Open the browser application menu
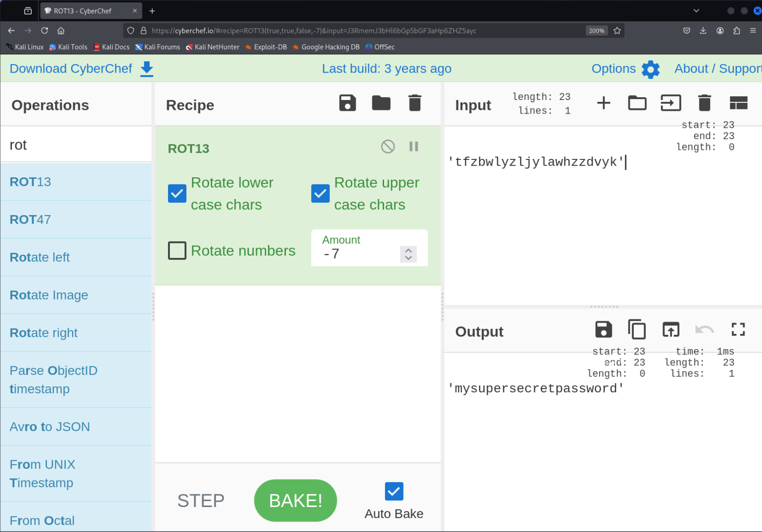Image resolution: width=762 pixels, height=532 pixels. (753, 31)
